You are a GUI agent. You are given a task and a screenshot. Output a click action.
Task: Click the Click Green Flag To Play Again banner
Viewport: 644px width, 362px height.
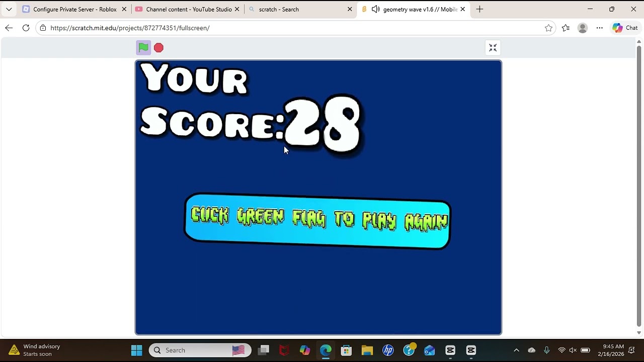tap(317, 221)
